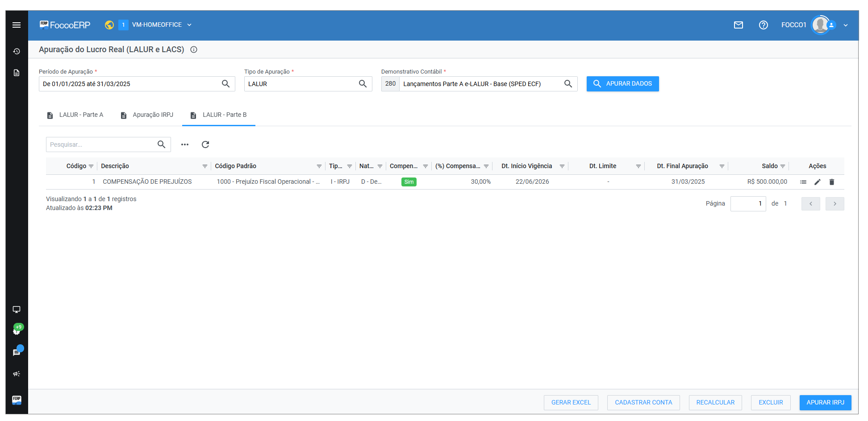Open filter for Descrição column

click(205, 166)
